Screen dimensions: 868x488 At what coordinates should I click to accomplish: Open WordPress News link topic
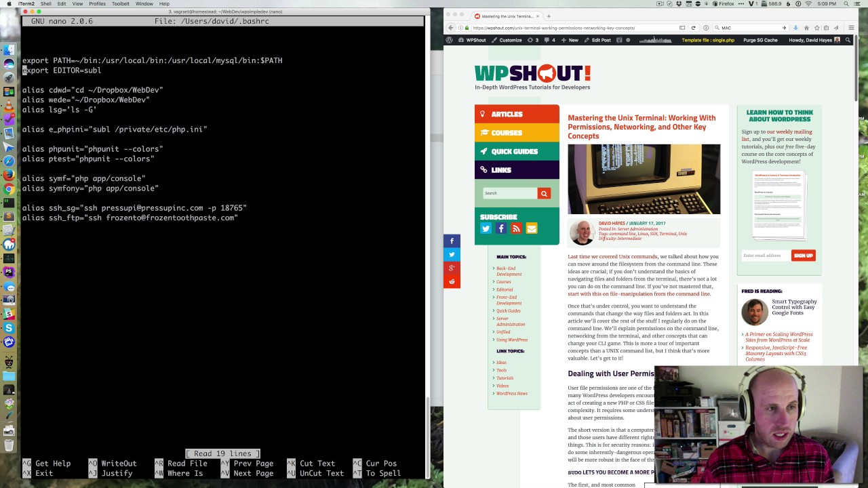(511, 394)
